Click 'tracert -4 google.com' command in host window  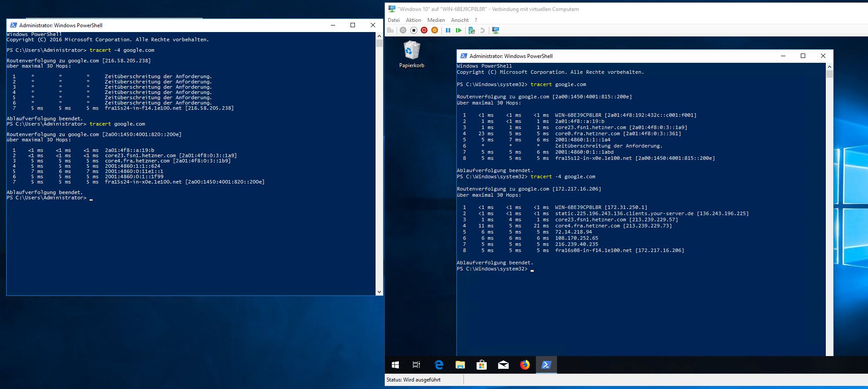tap(122, 50)
